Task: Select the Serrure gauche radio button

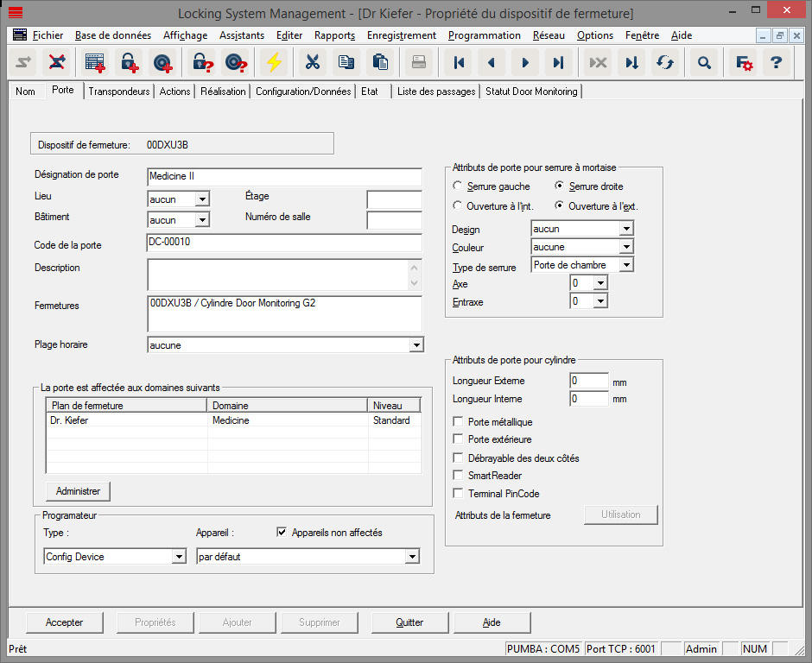Action: 458,186
